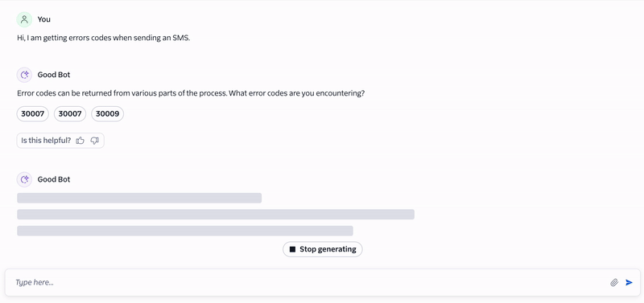The width and height of the screenshot is (644, 303).
Task: Click the longest loading placeholder bar
Action: pyautogui.click(x=216, y=215)
